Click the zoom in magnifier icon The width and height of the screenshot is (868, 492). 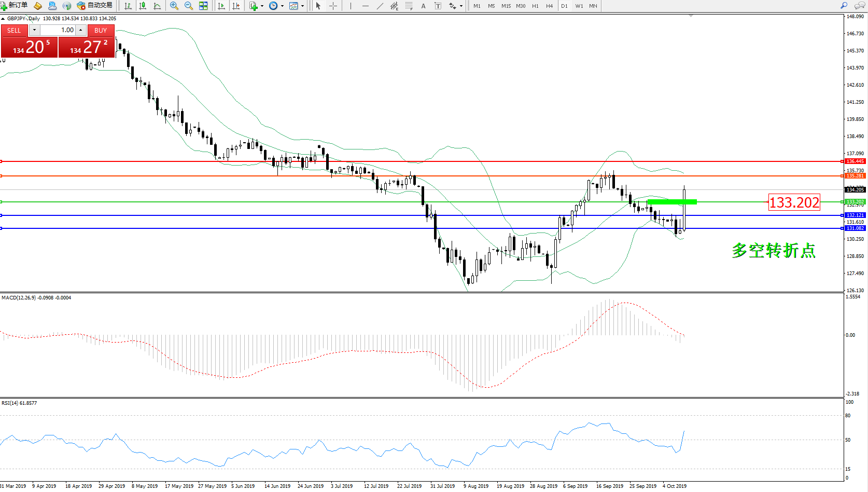[x=174, y=6]
